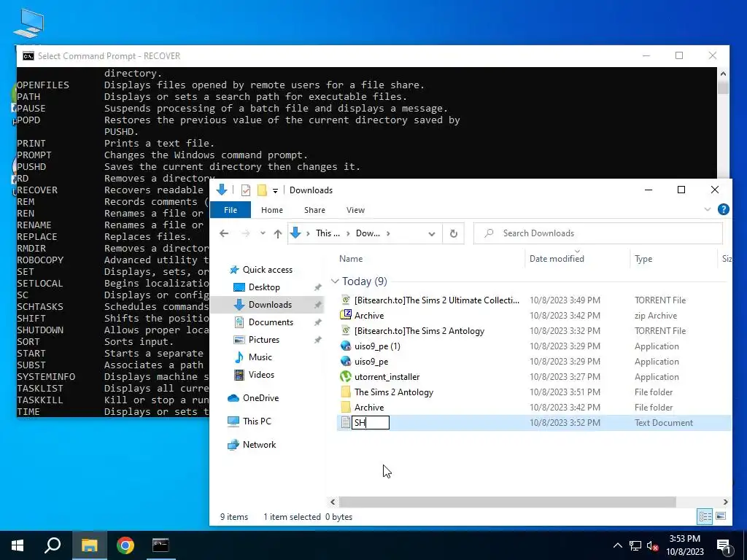Sort files by the Name column
747x560 pixels.
351,259
